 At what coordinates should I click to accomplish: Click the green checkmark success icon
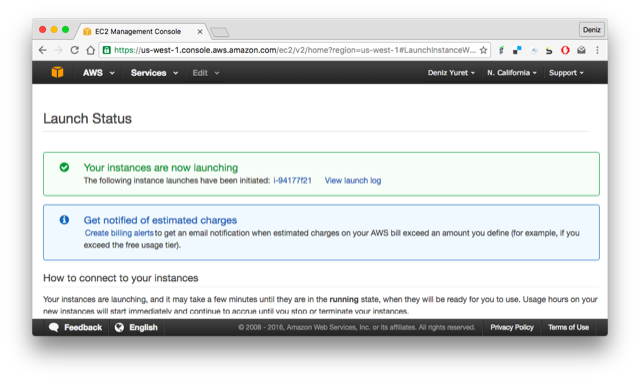click(x=64, y=167)
